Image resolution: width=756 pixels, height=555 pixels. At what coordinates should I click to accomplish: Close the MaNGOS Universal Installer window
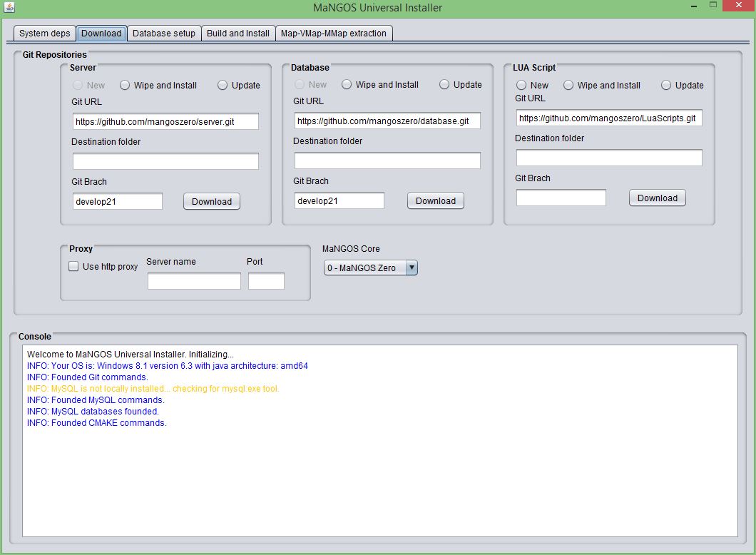(738, 5)
